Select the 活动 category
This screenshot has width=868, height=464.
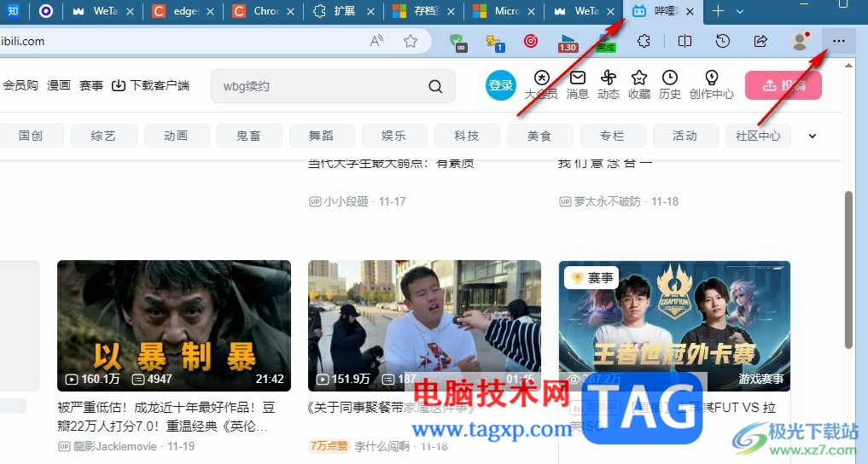tap(685, 136)
